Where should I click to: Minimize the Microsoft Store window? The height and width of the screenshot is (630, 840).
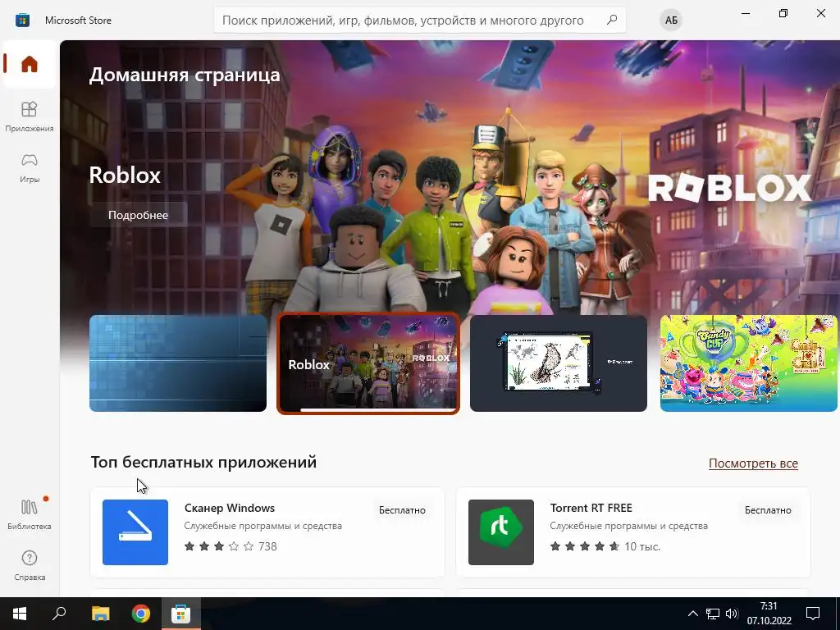pyautogui.click(x=745, y=13)
